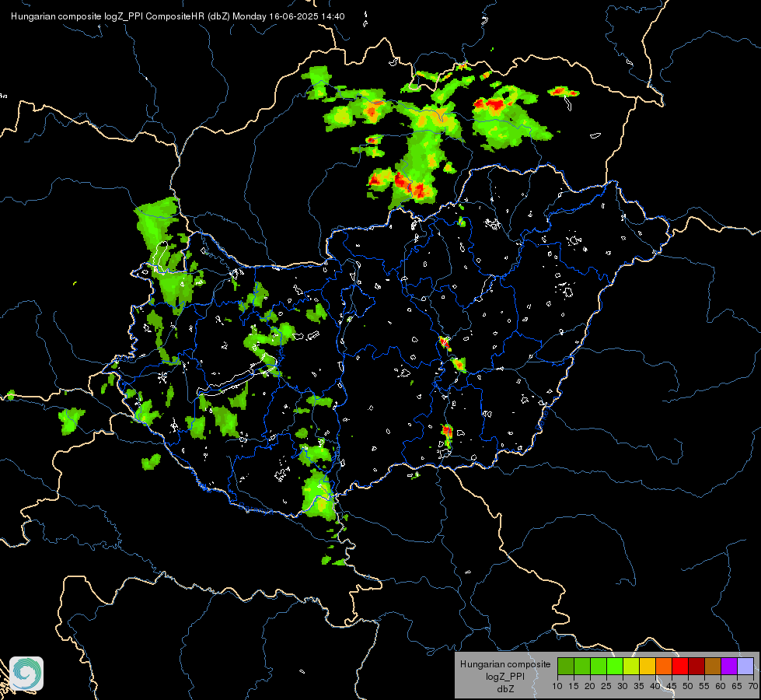Viewport: 761px width, 700px height.
Task: Pick the 10–15 dBZ dark green legend swatch
Action: point(566,666)
